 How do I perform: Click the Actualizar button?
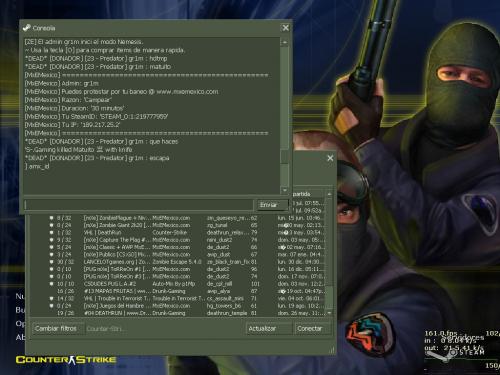268,329
